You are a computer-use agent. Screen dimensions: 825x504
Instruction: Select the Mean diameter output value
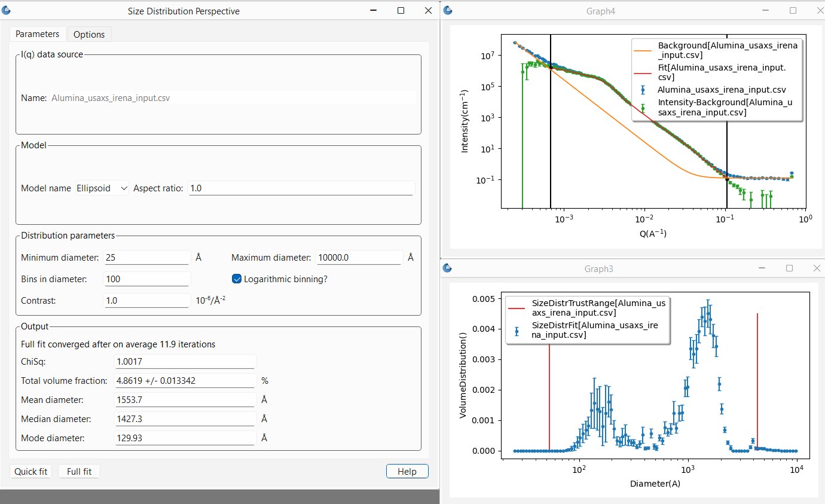185,399
